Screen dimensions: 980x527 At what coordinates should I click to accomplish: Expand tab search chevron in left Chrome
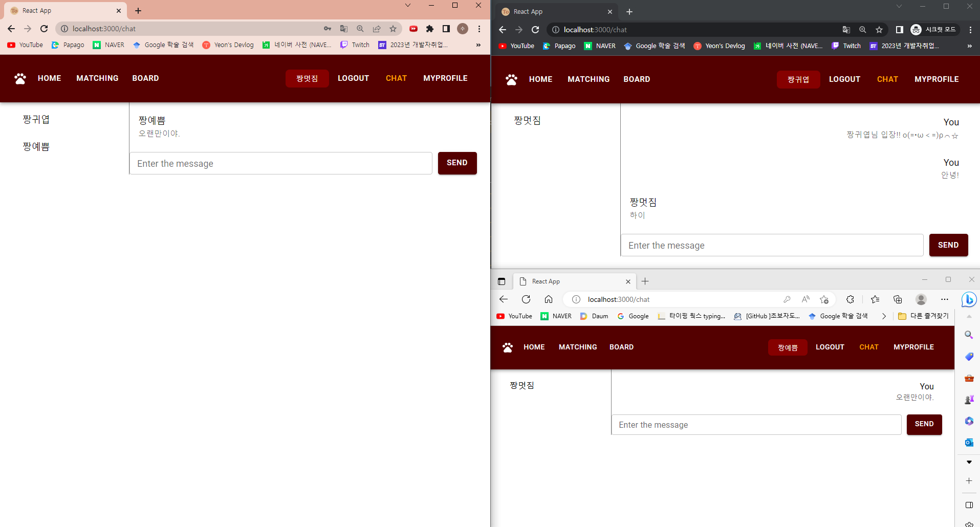pos(408,5)
